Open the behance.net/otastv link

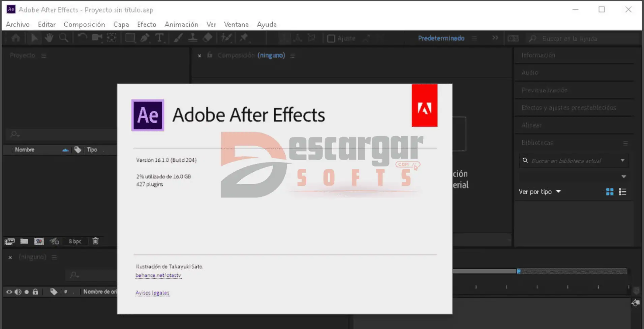[158, 275]
